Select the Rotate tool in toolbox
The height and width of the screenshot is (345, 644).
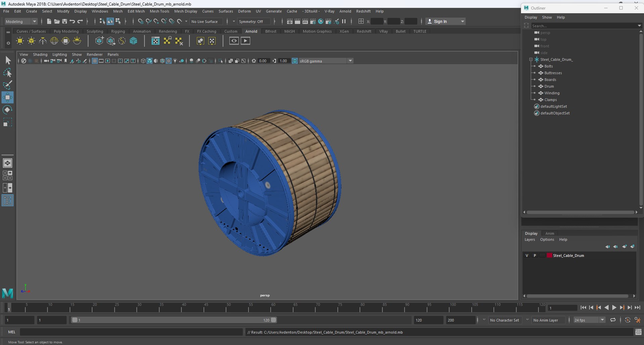[x=8, y=110]
